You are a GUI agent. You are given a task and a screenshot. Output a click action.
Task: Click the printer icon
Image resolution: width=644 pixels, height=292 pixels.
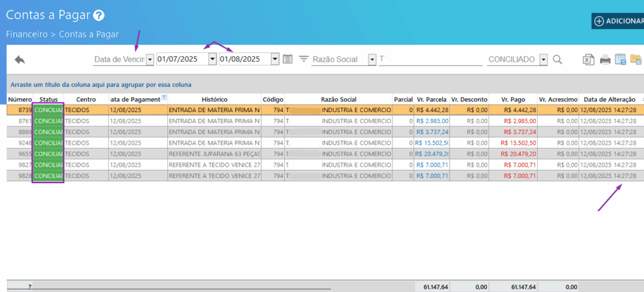pos(605,60)
